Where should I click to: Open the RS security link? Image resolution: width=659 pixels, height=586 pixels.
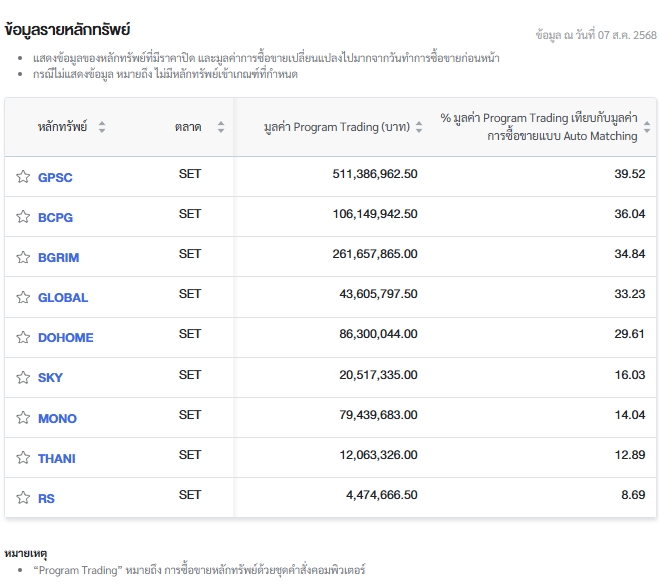coord(46,499)
